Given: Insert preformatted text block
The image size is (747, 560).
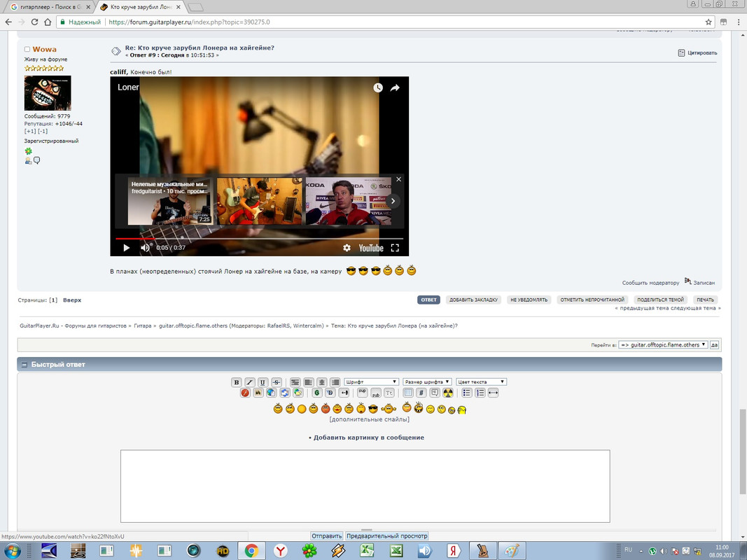Looking at the screenshot, I should (295, 382).
